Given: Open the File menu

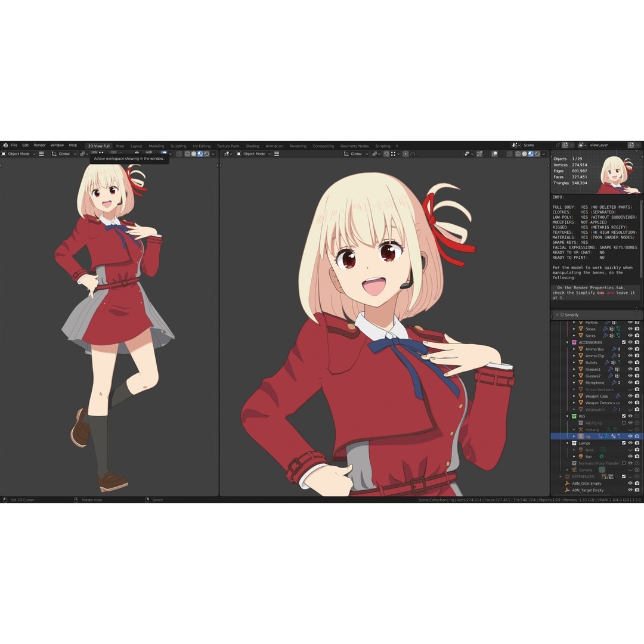Looking at the screenshot, I should coord(14,145).
